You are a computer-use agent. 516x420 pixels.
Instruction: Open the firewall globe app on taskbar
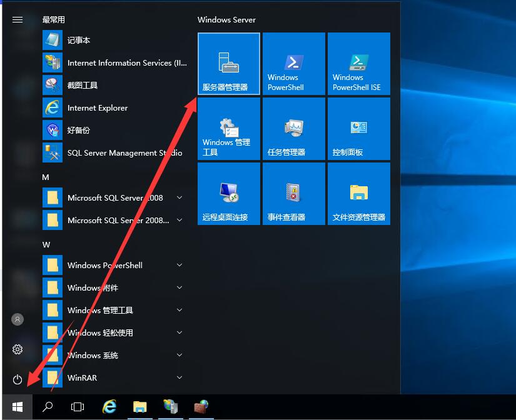(201, 407)
